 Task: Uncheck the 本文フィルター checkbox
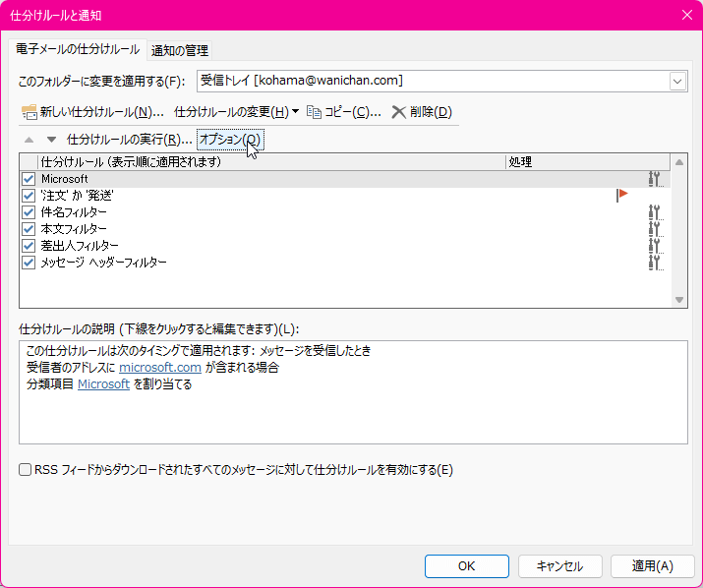tap(29, 229)
